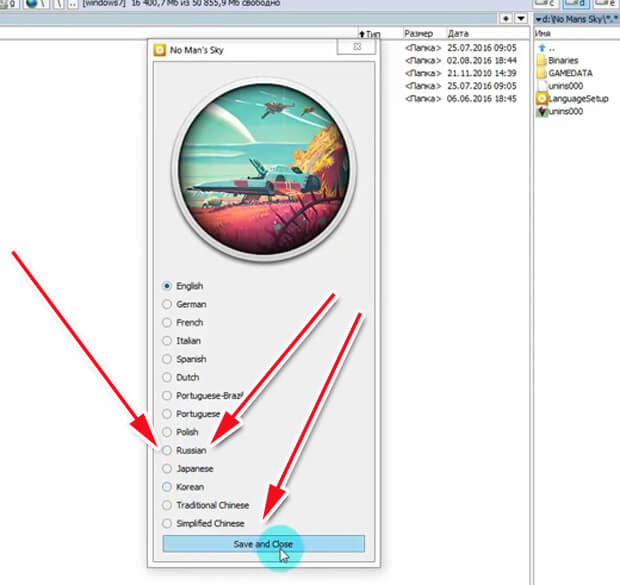The image size is (620, 585).
Task: Click date 25.07.2016 09:05 in first row
Action: 482,48
